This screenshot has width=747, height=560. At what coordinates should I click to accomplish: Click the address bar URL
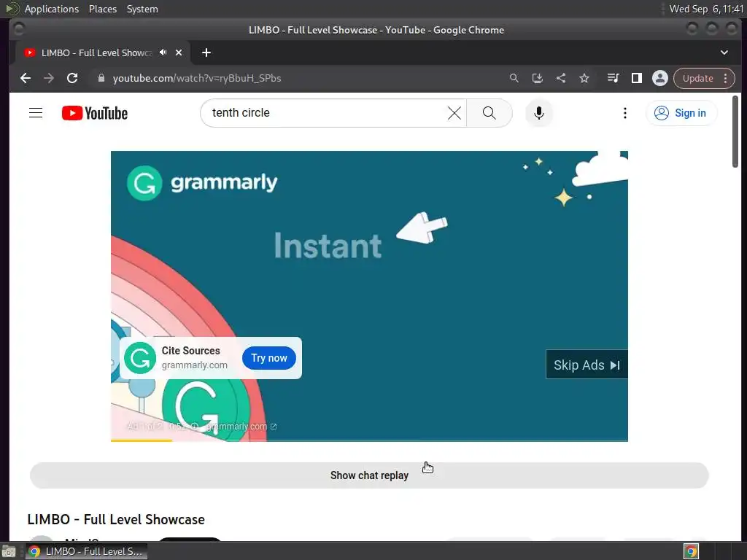197,78
